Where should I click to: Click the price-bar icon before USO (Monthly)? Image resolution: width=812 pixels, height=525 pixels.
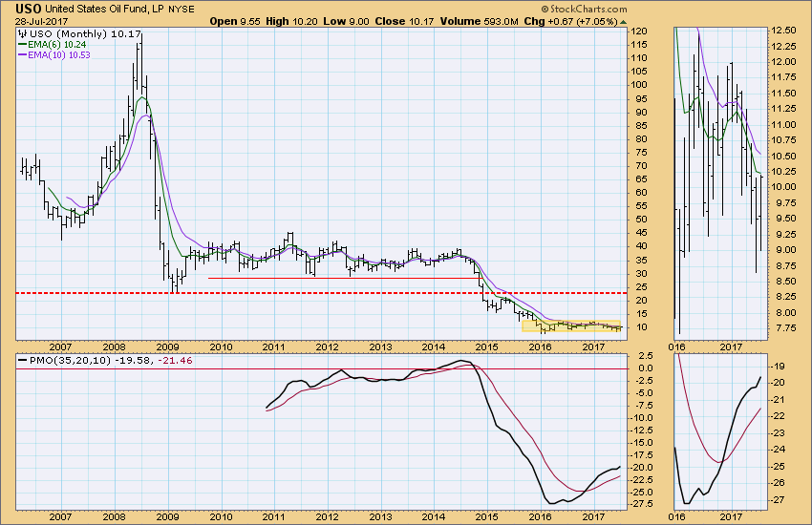tap(22, 34)
